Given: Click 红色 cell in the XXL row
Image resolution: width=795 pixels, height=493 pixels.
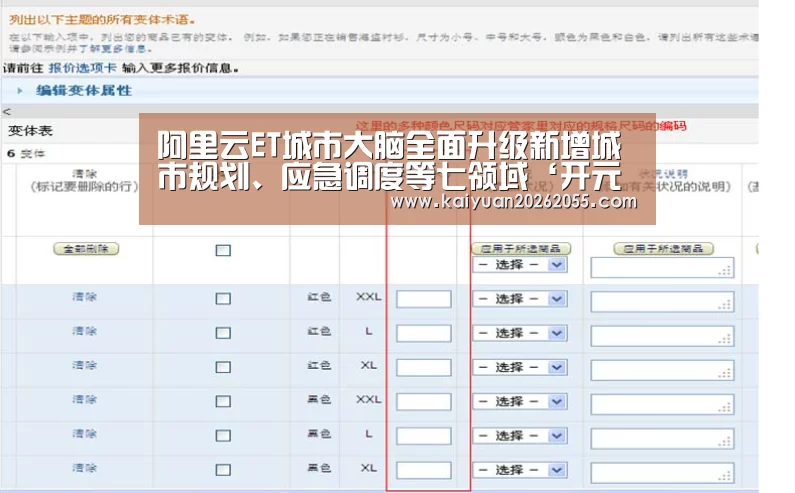Looking at the screenshot, I should click(319, 297).
